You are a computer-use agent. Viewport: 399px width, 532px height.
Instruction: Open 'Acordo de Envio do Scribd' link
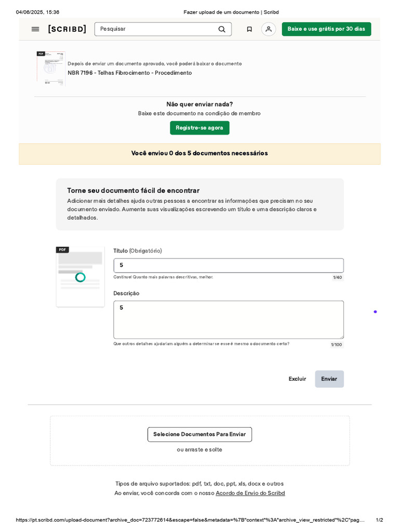250,493
